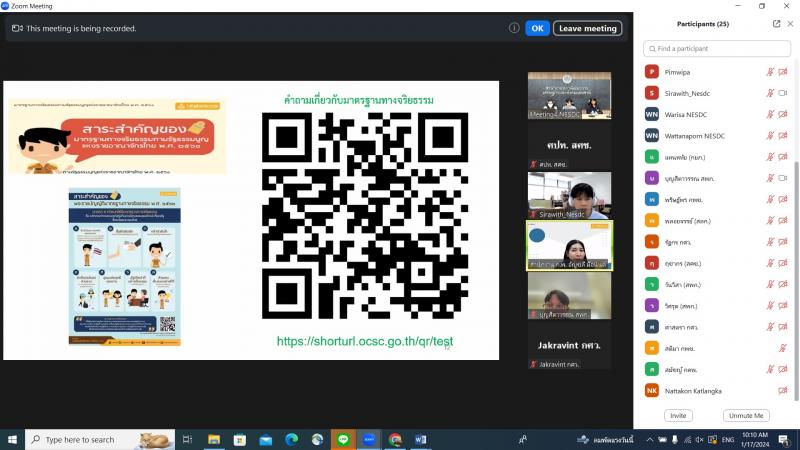Click the large QR code on the slide
This screenshot has width=800, height=450.
click(365, 216)
